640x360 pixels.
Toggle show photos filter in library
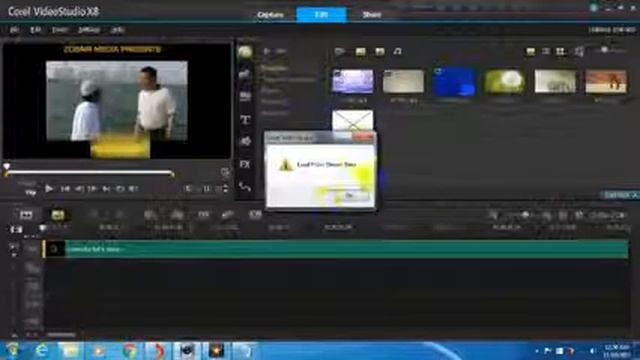[380, 51]
